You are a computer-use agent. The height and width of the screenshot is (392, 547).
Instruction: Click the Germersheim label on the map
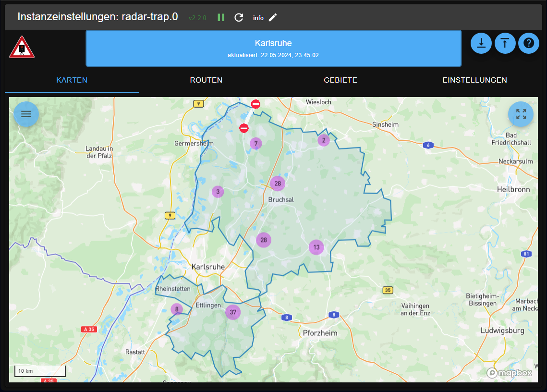(x=194, y=144)
